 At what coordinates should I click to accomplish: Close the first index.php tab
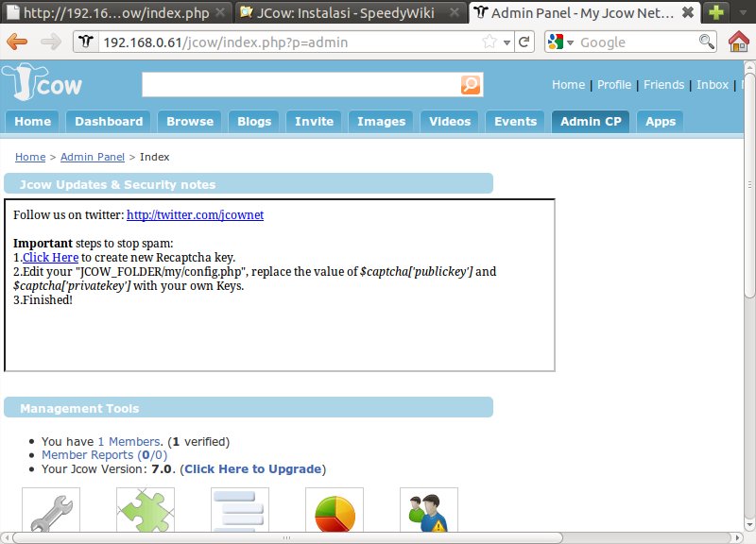[220, 12]
